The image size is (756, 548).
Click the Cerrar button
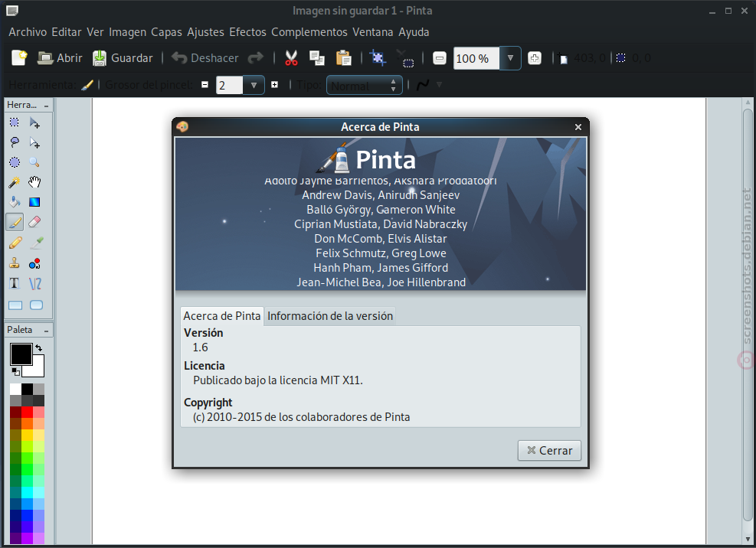tap(549, 451)
